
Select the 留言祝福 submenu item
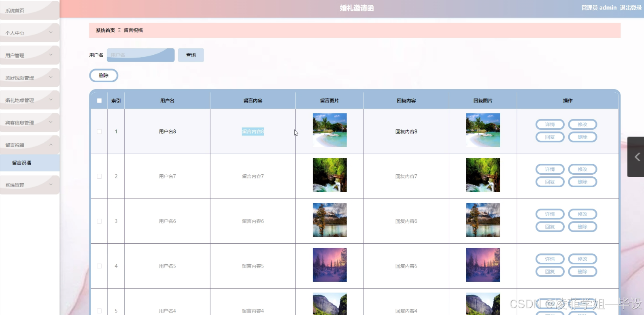pos(30,163)
